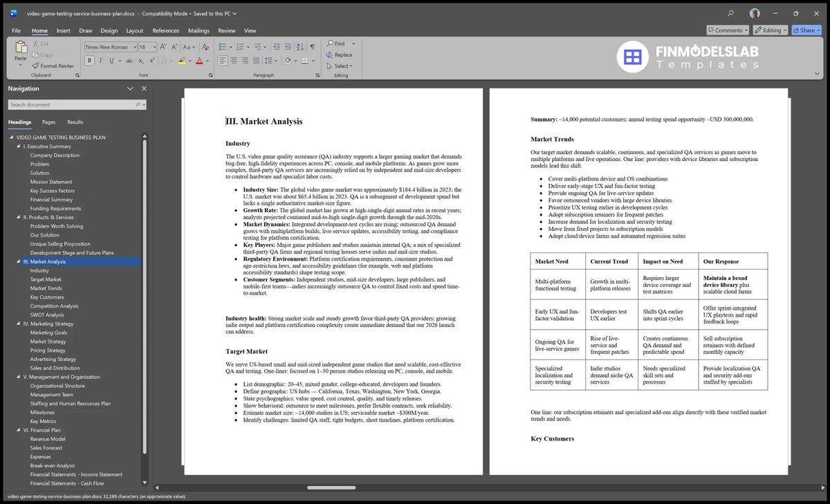Center align the paragraph
Viewport: 830px width, 504px height.
click(234, 61)
